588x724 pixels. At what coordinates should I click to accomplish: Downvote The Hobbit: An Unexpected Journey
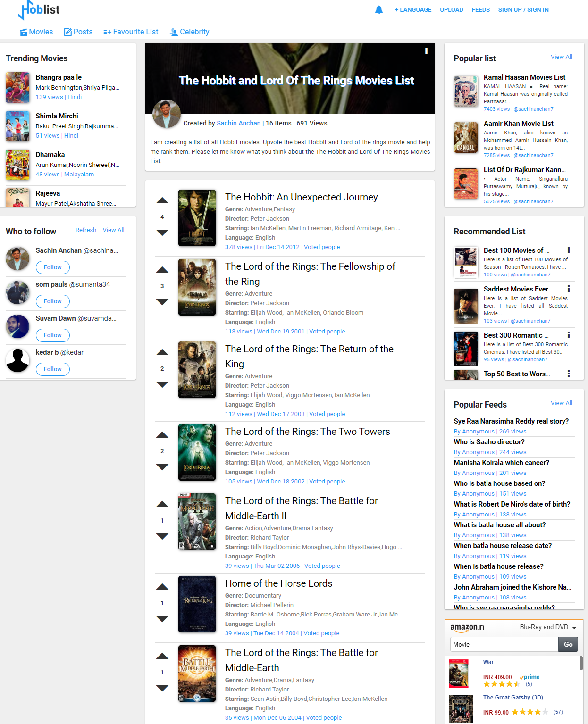pyautogui.click(x=162, y=233)
